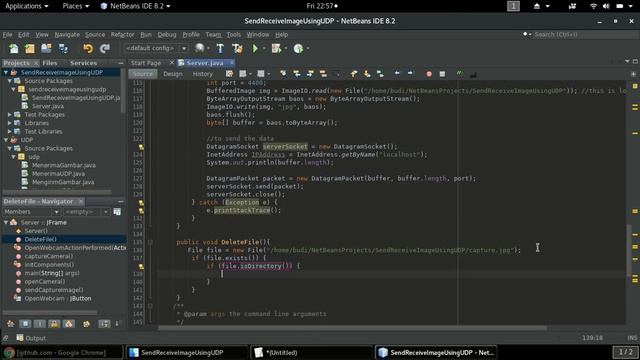
Task: Switch to github.com Chrome taskbar window
Action: click(62, 352)
